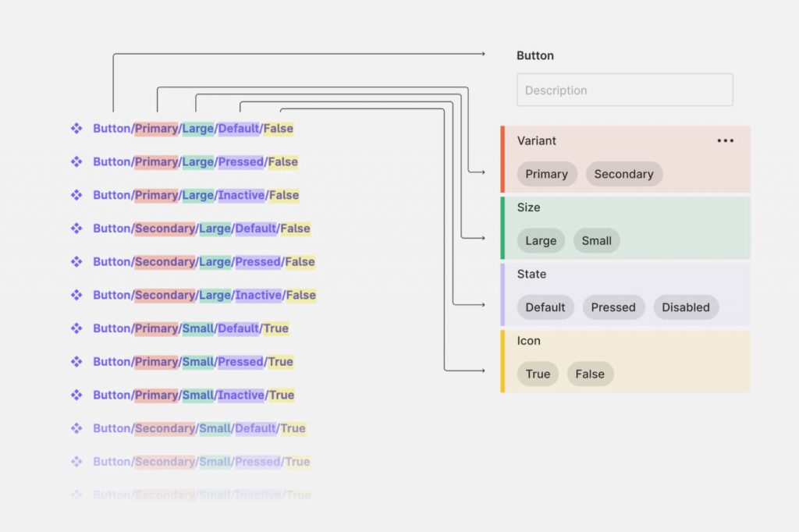Click the Description input field
Image resolution: width=799 pixels, height=532 pixels.
(x=625, y=90)
